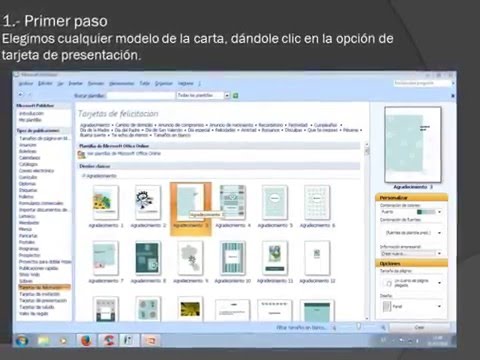Choose the Agradecimiento 9 template thumbnail

coord(190,258)
